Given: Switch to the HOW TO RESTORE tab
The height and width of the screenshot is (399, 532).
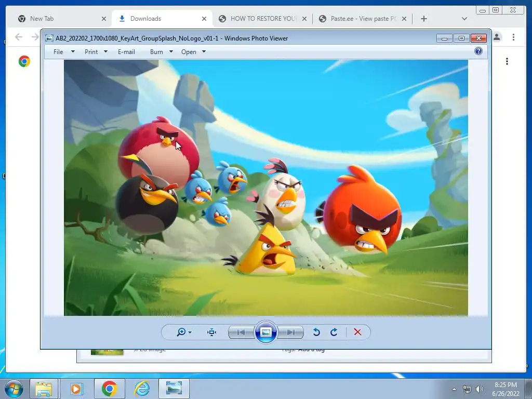Looking at the screenshot, I should pyautogui.click(x=261, y=19).
